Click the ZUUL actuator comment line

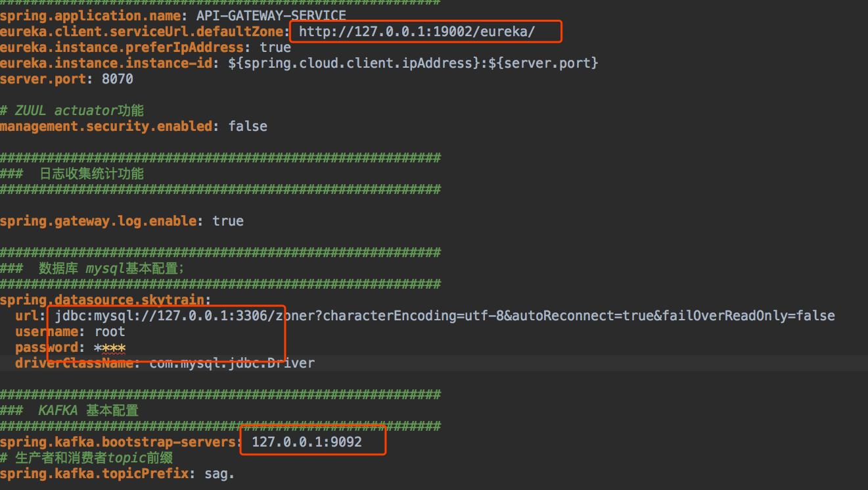(x=72, y=110)
